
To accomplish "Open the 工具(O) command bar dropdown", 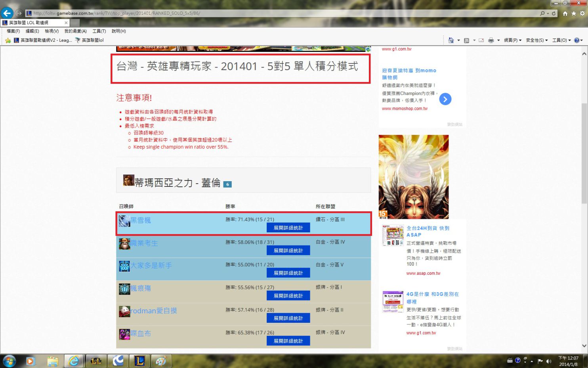I will tap(561, 40).
